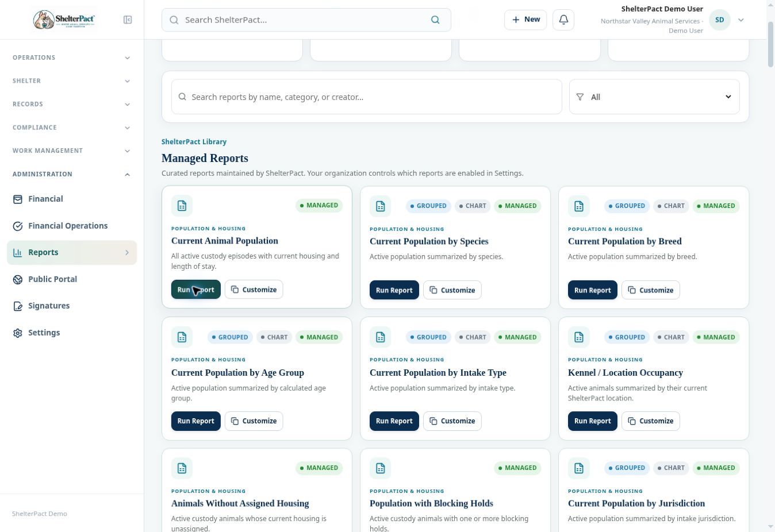Expand the Operations section
Viewport: 775px width, 532px height.
[x=72, y=57]
